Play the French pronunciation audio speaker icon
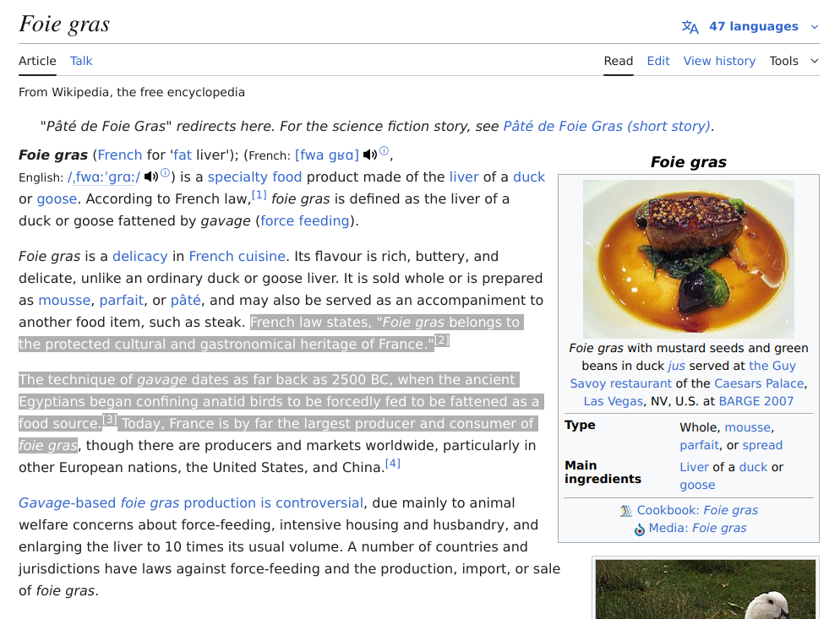The width and height of the screenshot is (840, 619). click(x=369, y=155)
